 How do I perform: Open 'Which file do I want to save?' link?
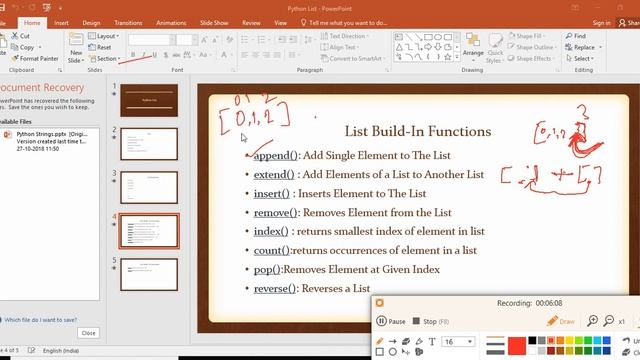pyautogui.click(x=40, y=320)
